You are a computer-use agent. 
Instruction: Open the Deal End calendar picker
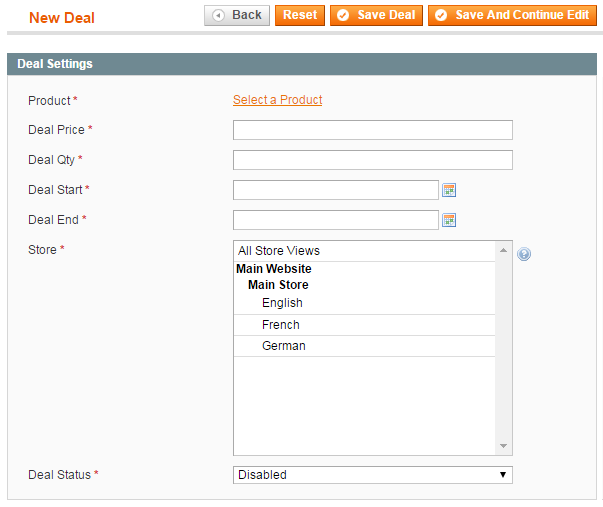(449, 220)
